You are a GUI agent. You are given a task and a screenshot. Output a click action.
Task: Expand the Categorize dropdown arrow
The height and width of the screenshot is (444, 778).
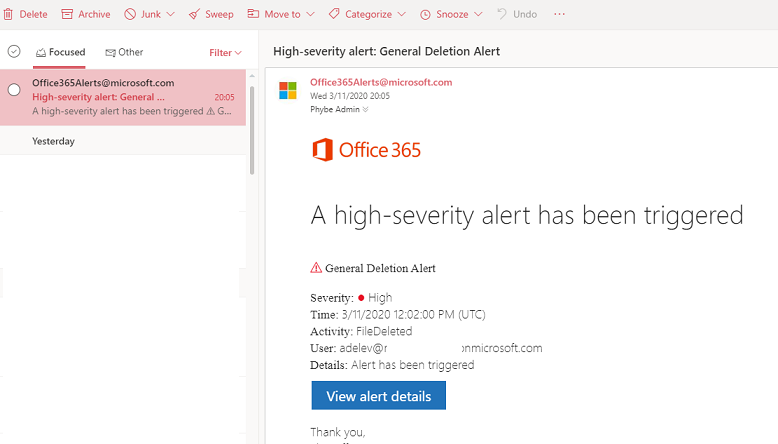coord(401,14)
